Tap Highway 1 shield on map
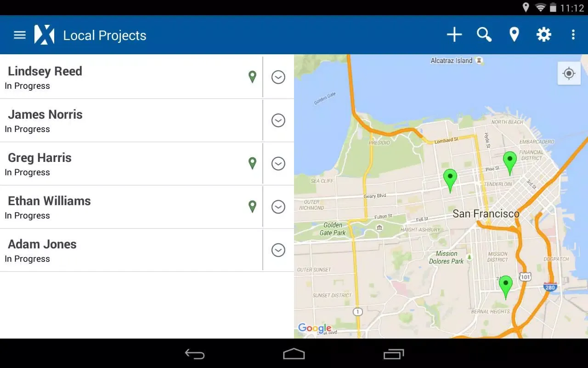Screen dimensions: 588x368 click(x=357, y=311)
